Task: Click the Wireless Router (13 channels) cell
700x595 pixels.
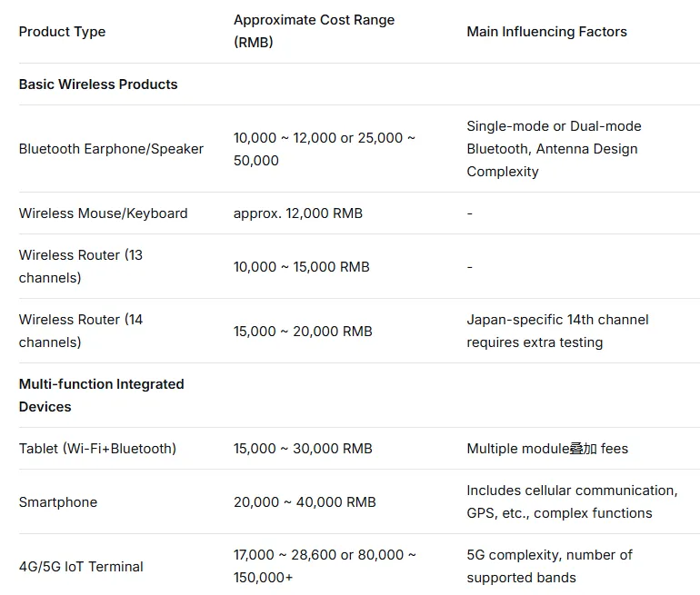Action: coord(81,266)
